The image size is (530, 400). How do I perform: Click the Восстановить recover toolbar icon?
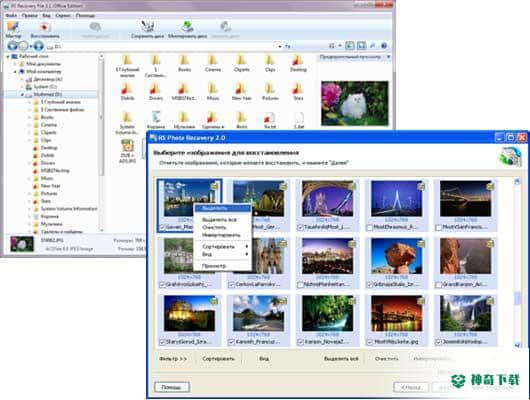coord(45,29)
